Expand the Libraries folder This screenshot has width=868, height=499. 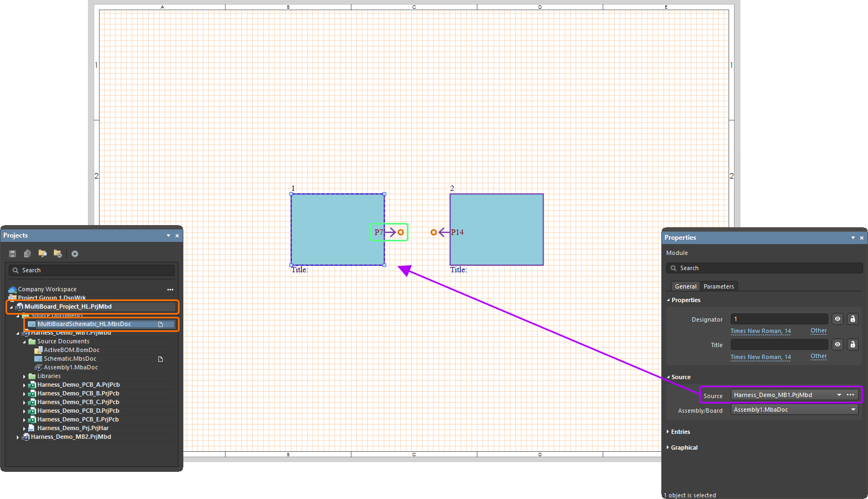(x=24, y=376)
